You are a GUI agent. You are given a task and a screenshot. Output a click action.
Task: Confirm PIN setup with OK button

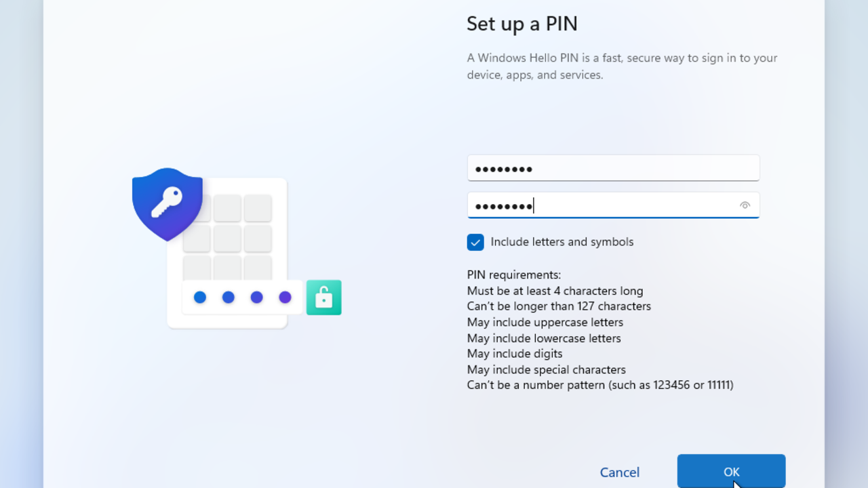point(731,472)
